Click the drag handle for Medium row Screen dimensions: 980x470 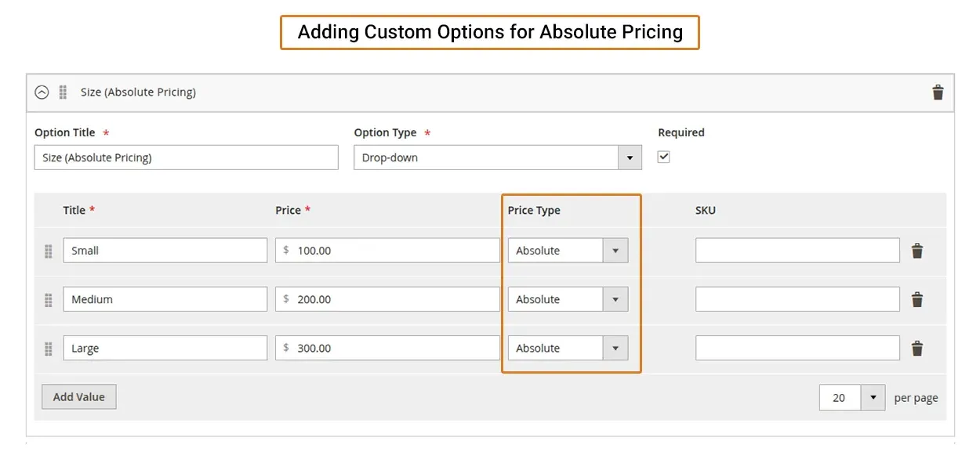tap(48, 300)
